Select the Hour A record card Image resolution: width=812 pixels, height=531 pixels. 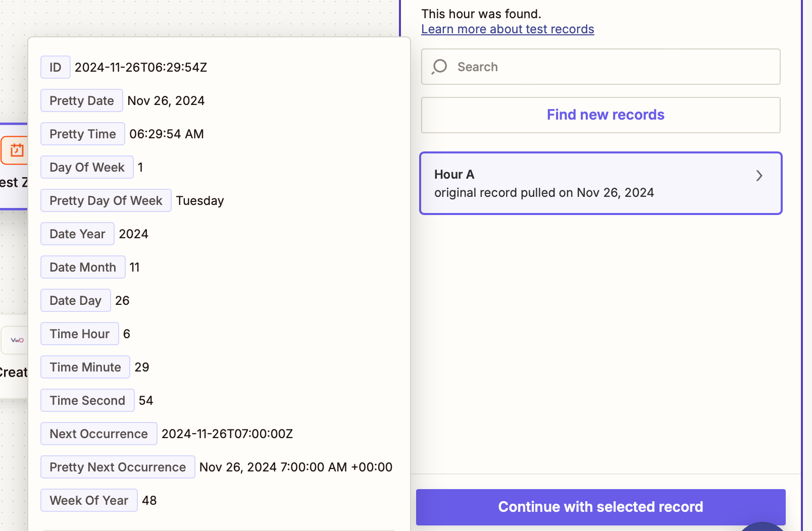(601, 183)
